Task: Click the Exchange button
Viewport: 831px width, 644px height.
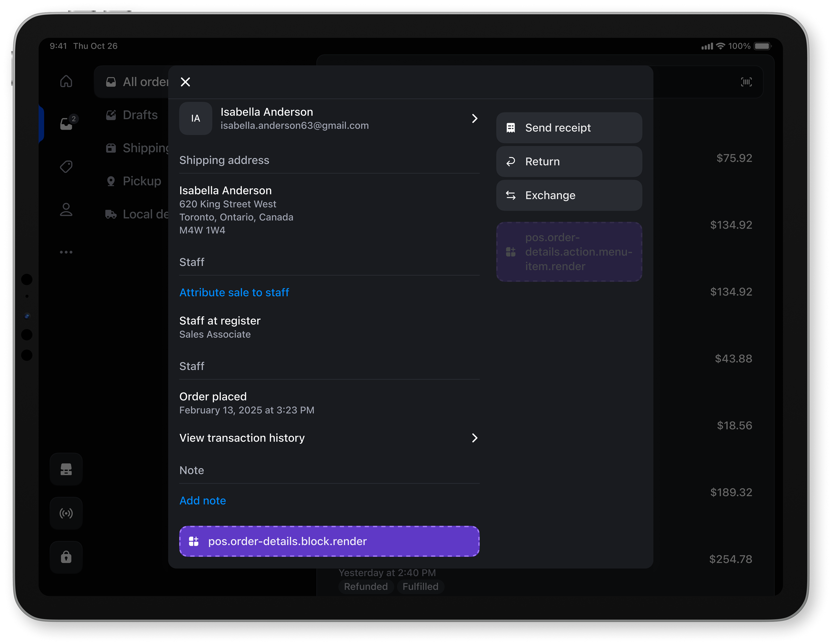Action: [569, 195]
